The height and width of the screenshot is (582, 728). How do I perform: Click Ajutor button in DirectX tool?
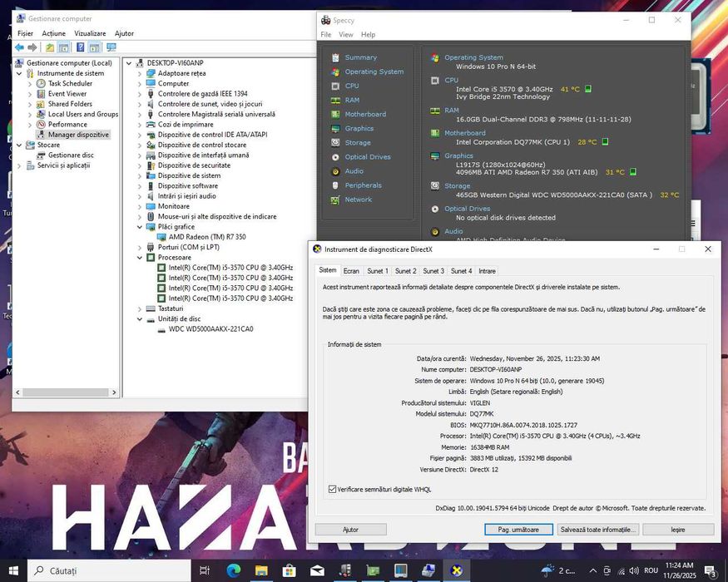point(350,530)
